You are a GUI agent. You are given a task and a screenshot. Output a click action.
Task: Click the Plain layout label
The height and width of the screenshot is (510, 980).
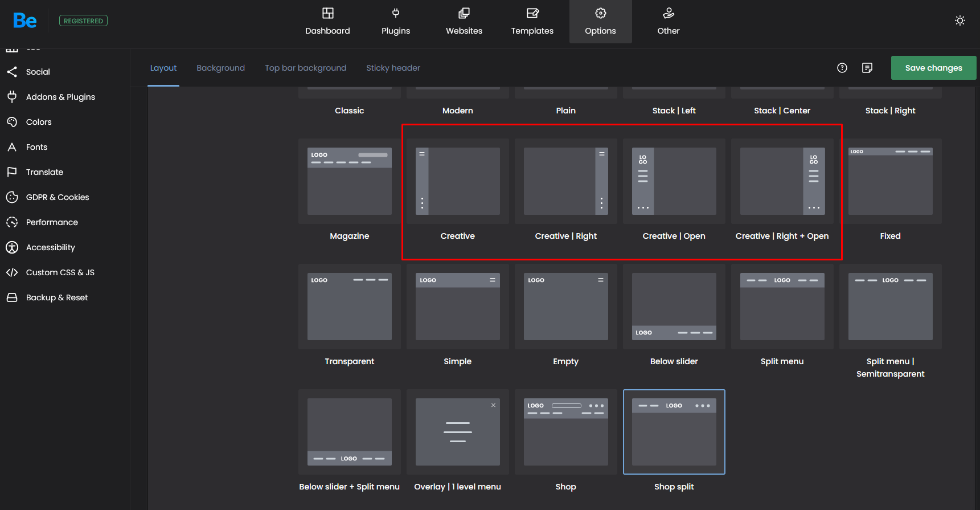[x=566, y=111]
